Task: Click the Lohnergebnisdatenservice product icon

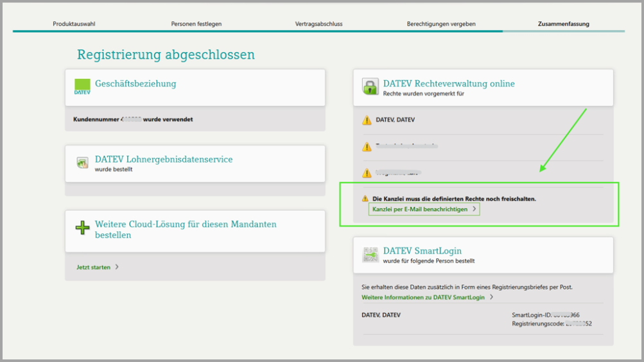Action: [82, 163]
